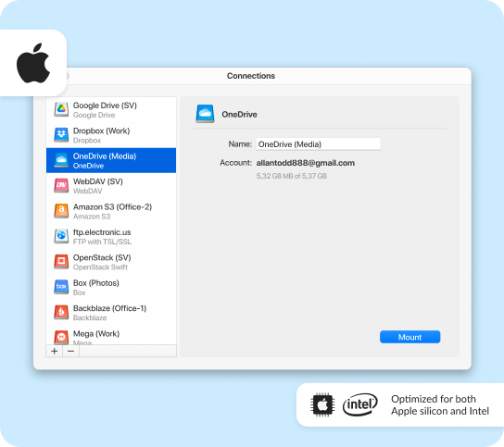Click the ftp.electronic.us globe icon
This screenshot has height=447, width=504.
click(61, 236)
